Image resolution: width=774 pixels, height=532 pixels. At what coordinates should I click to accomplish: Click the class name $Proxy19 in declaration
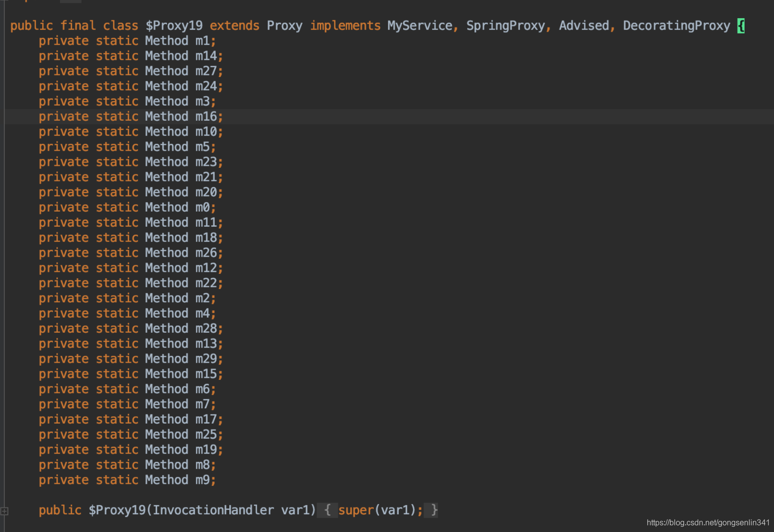pyautogui.click(x=174, y=26)
